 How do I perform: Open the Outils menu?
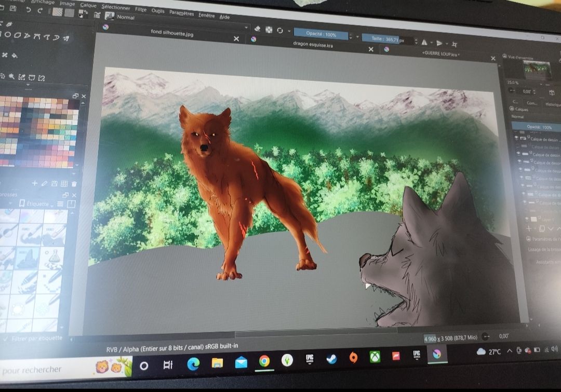pyautogui.click(x=158, y=11)
